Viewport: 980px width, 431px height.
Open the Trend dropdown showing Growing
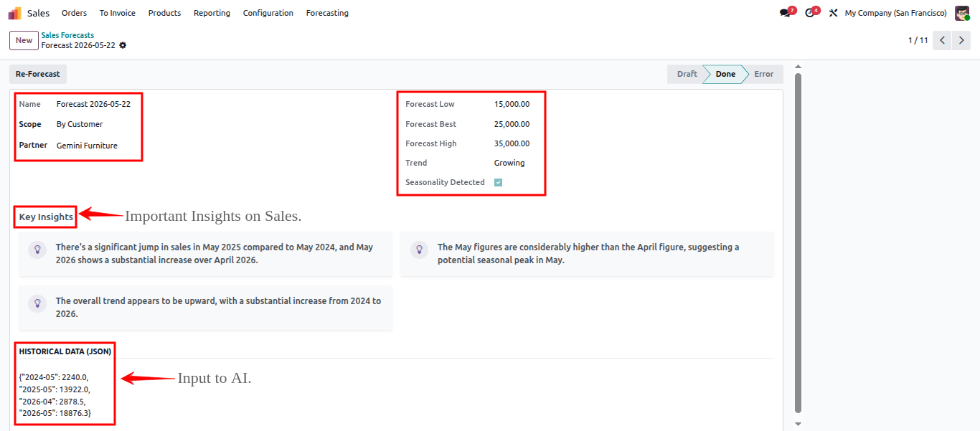[509, 163]
